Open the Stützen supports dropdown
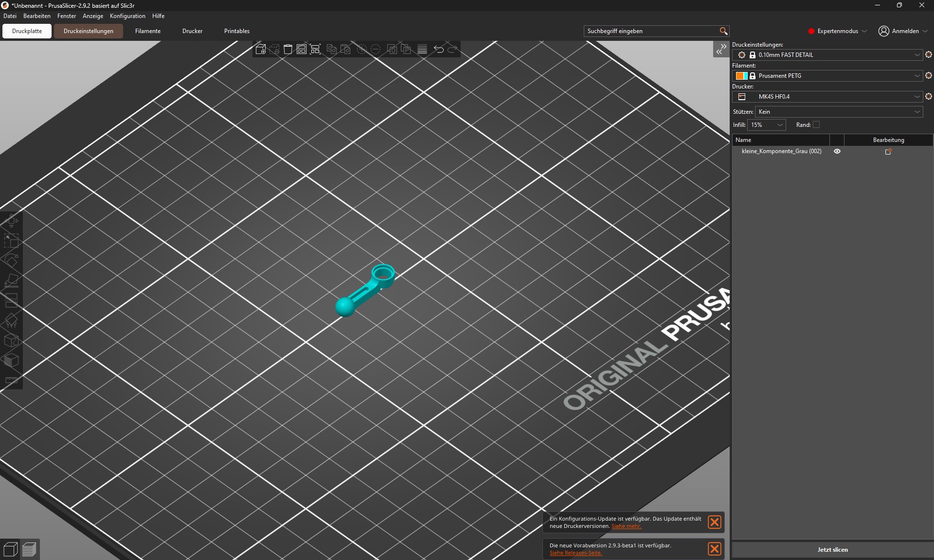Image resolution: width=934 pixels, height=560 pixels. [839, 112]
